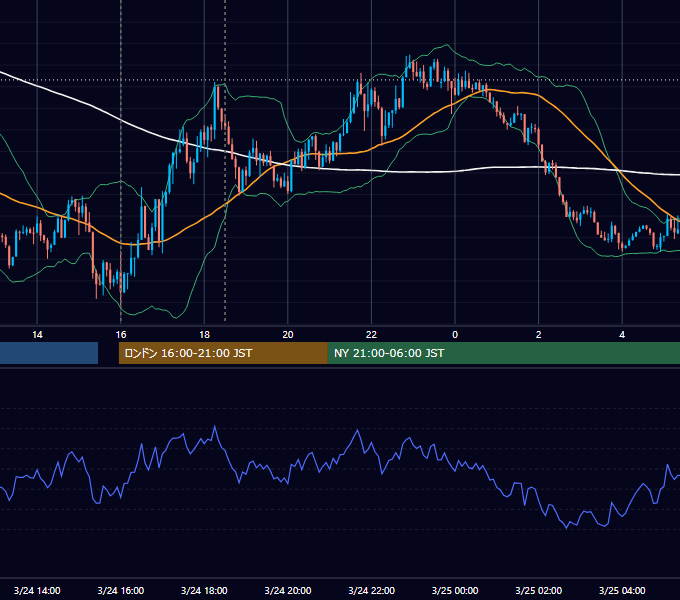Click the 3/25 00:00 time label

point(455,590)
